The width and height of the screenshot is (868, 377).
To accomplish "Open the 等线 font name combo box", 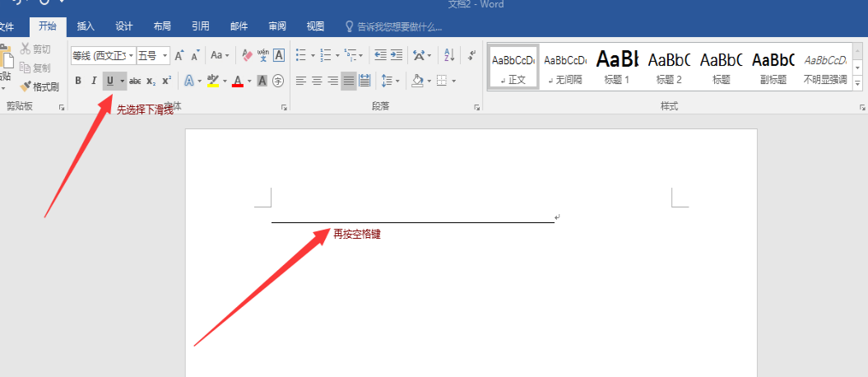I will 104,55.
